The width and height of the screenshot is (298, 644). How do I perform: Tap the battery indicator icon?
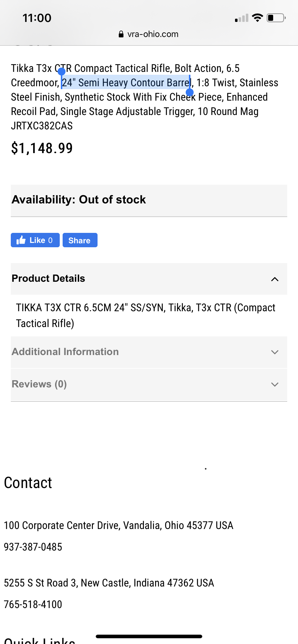pyautogui.click(x=276, y=18)
